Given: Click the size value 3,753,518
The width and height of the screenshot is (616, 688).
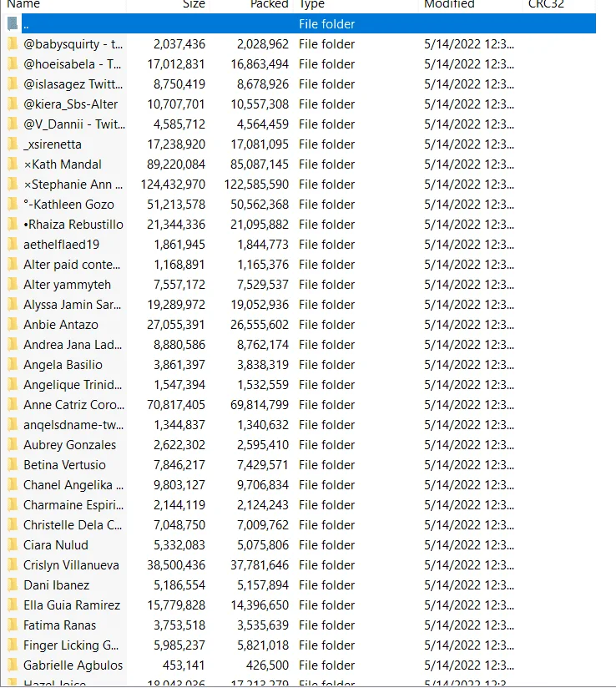Looking at the screenshot, I should click(179, 625).
